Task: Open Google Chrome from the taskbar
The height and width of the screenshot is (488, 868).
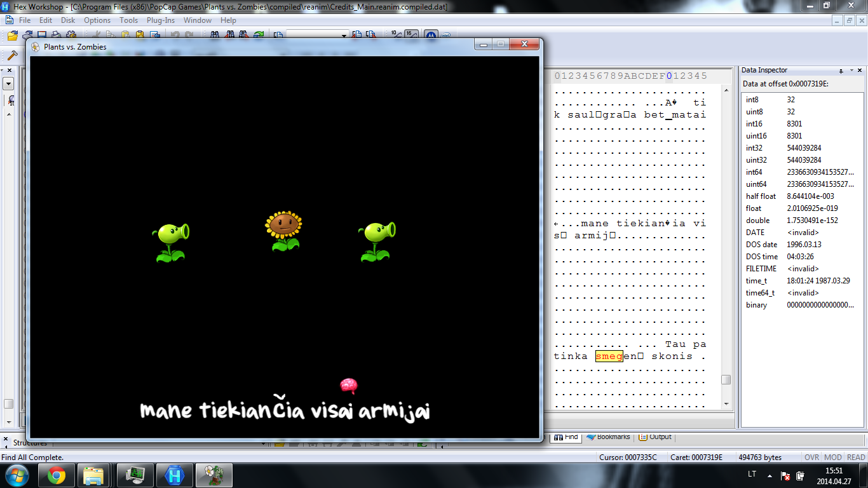Action: 57,475
